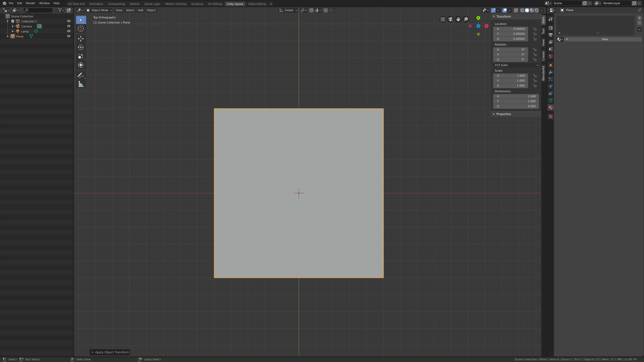Open material slot specials dropdown
The height and width of the screenshot is (362, 644).
[639, 30]
